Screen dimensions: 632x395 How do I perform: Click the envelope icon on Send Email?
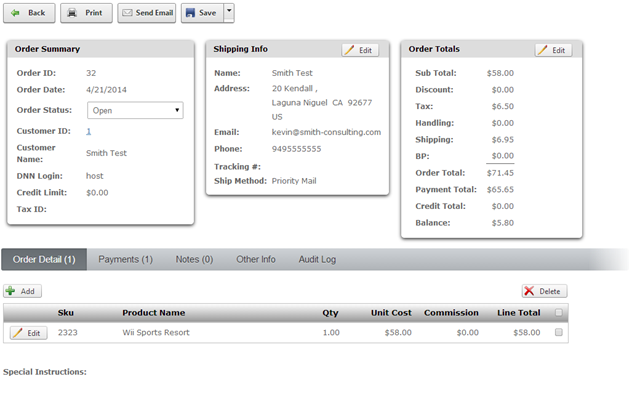pos(127,13)
